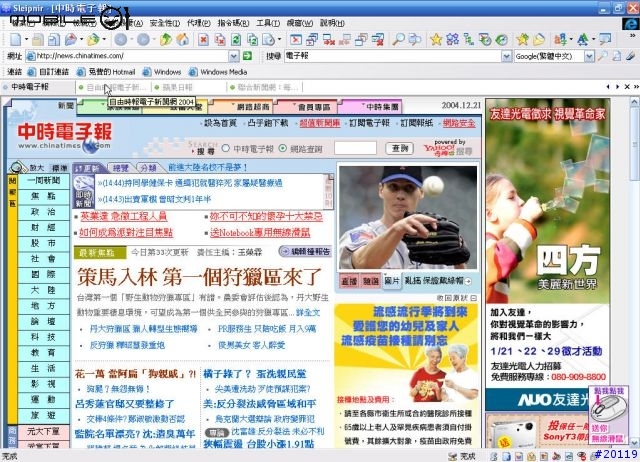Close current tab with X on tab bar

[x=627, y=87]
